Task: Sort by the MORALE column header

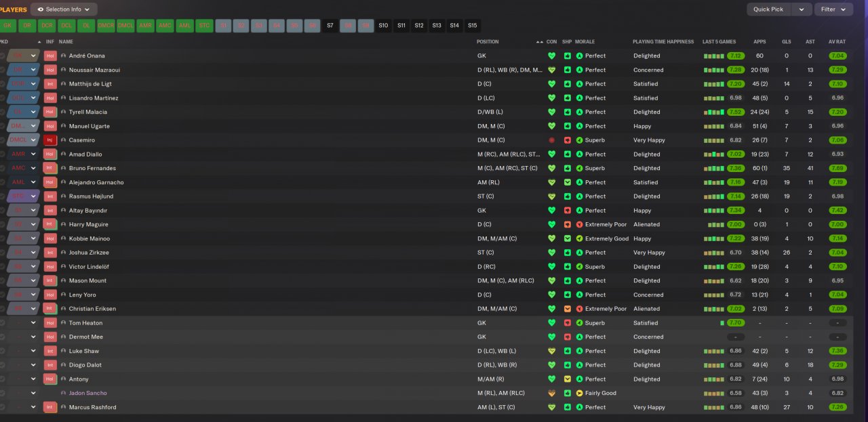Action: 585,42
